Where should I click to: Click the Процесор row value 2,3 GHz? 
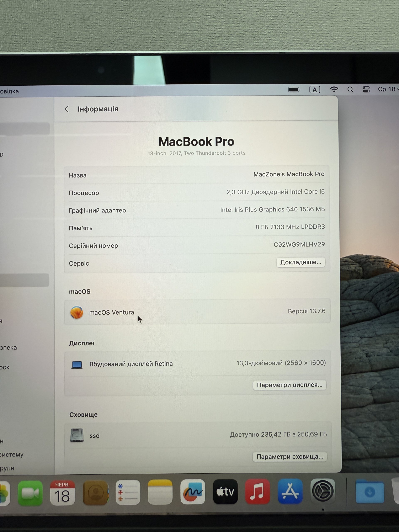coord(275,192)
